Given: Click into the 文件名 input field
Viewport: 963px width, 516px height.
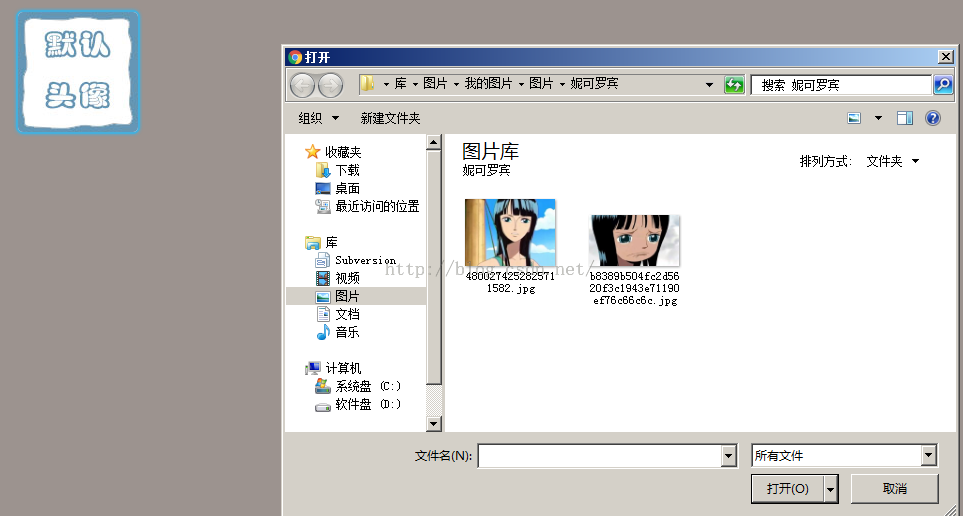Looking at the screenshot, I should point(600,456).
